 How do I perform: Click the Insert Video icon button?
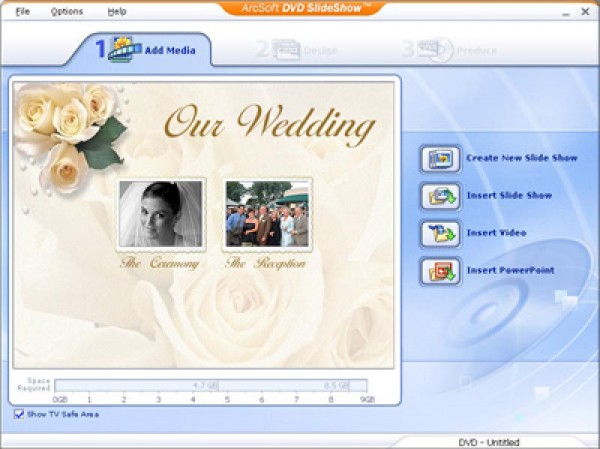[440, 233]
